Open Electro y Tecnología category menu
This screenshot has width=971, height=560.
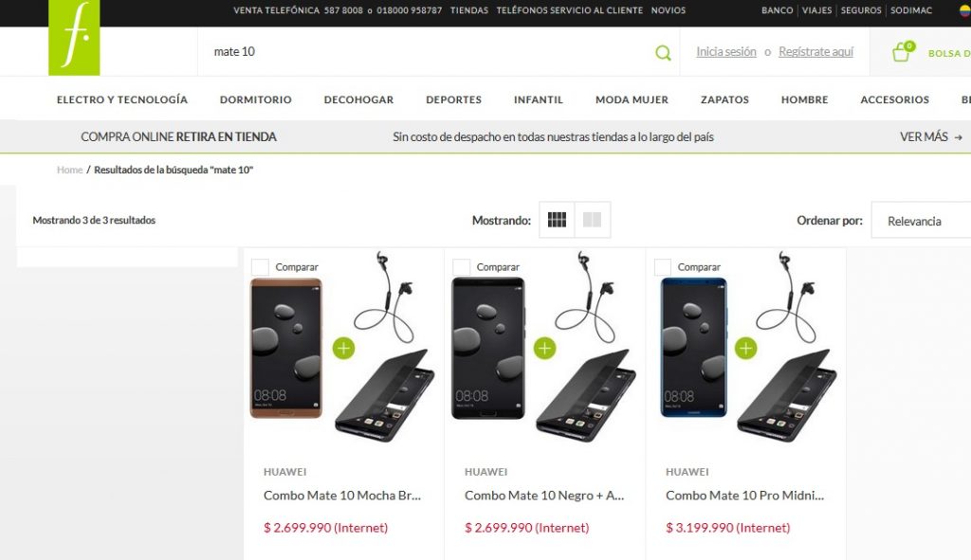(x=122, y=99)
